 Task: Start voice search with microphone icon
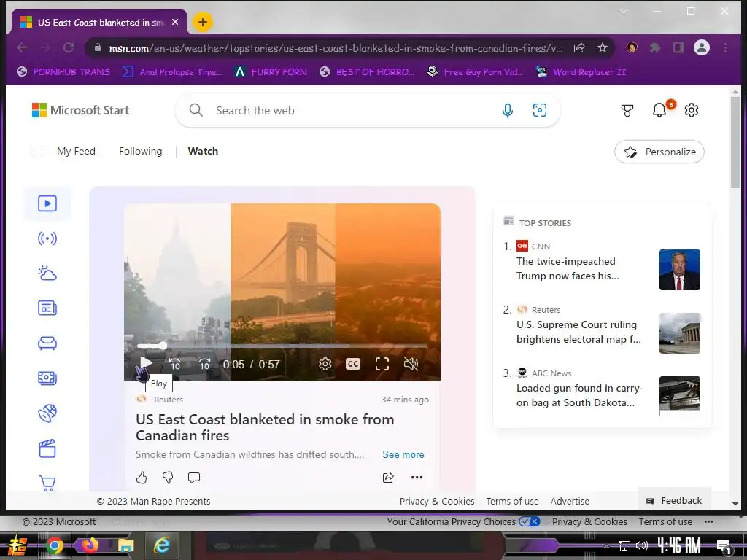508,111
